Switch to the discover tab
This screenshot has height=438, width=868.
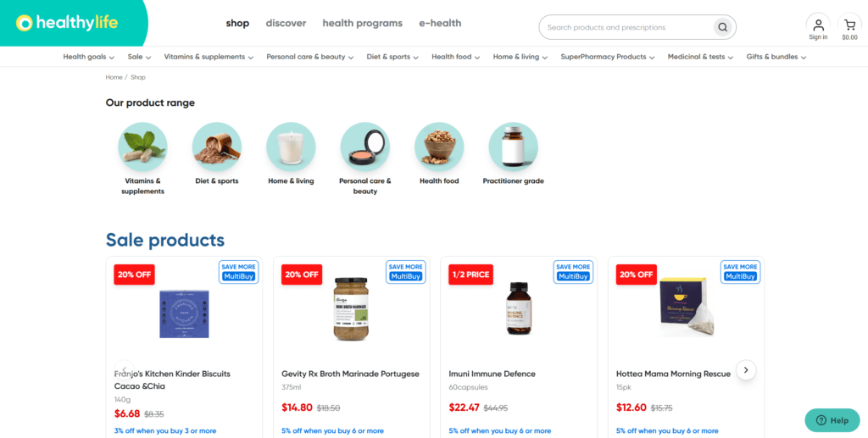[x=286, y=23]
